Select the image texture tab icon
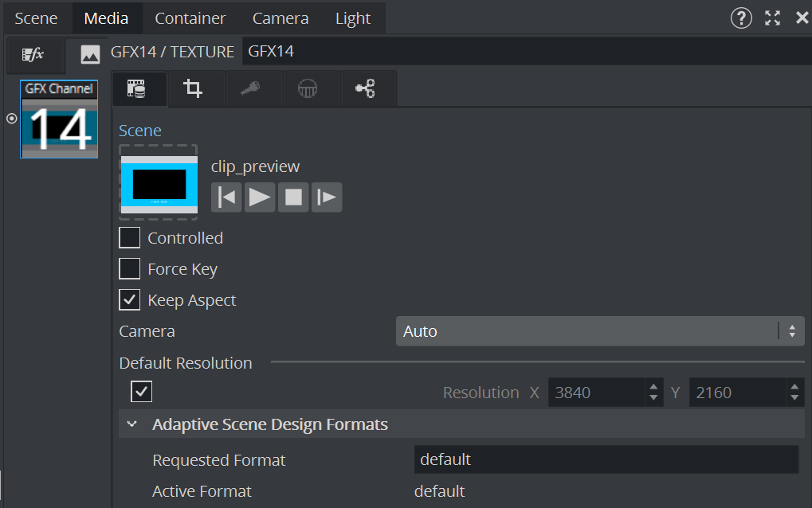Image resolution: width=812 pixels, height=508 pixels. [x=90, y=54]
